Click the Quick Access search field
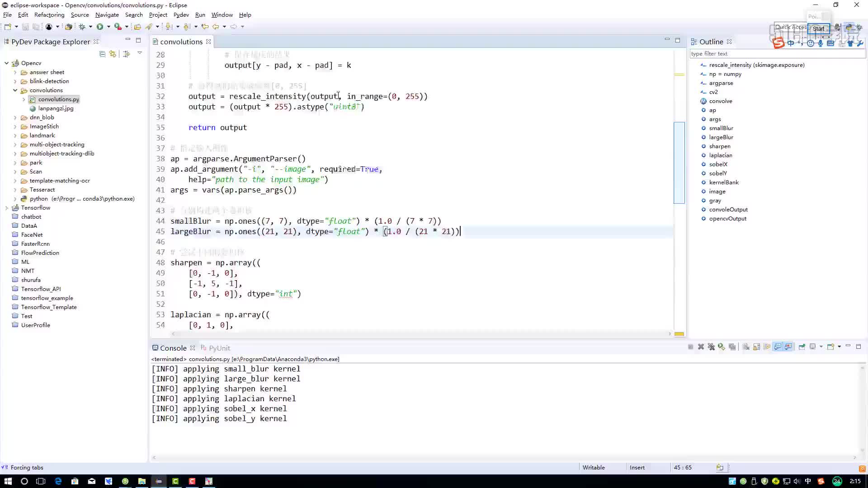 coord(790,28)
